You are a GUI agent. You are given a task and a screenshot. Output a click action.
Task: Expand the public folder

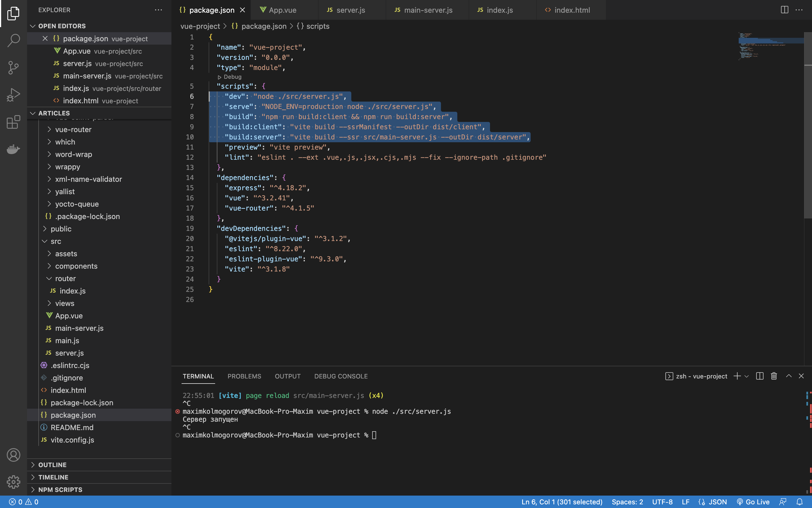[99, 229]
